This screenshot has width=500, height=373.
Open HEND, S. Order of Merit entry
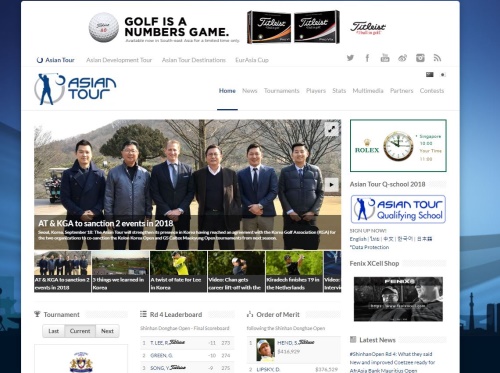click(294, 350)
